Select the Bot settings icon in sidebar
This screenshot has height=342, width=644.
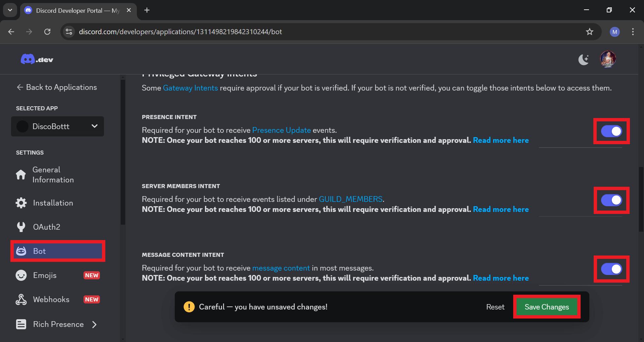[21, 251]
